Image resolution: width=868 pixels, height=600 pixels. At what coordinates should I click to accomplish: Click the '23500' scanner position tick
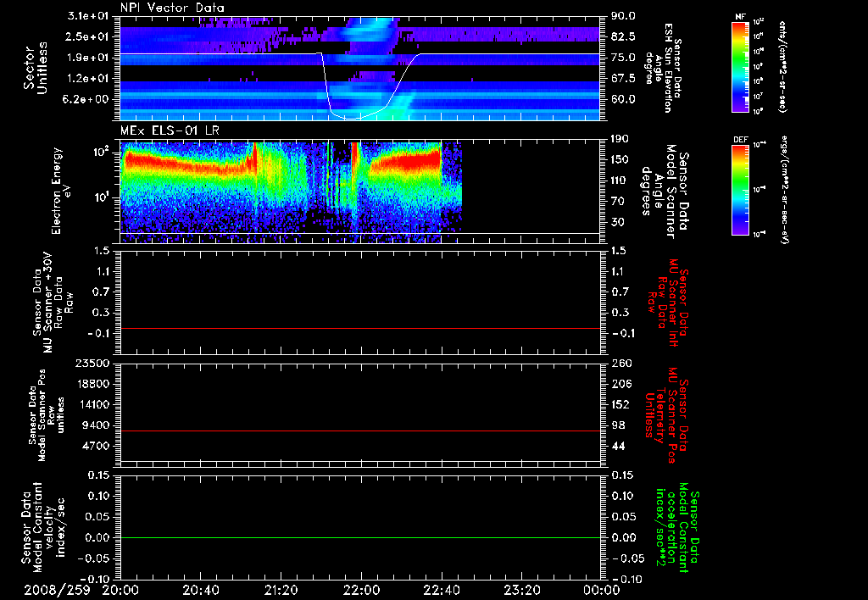pyautogui.click(x=92, y=363)
